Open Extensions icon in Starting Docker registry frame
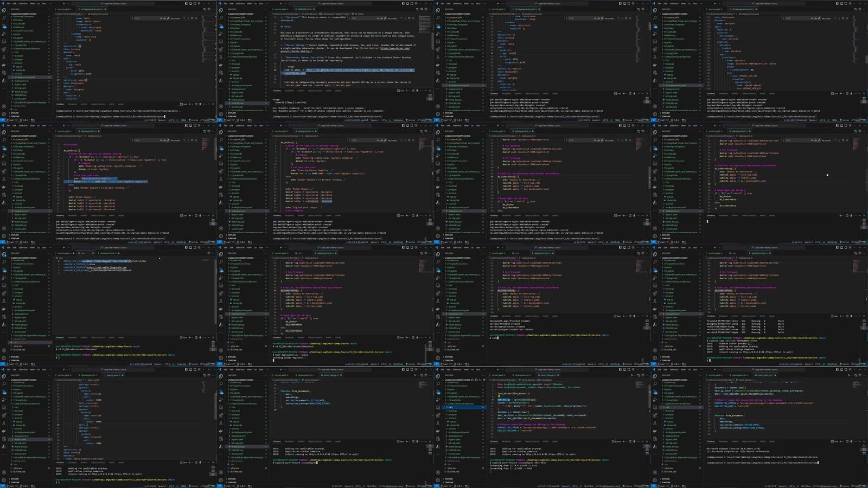 point(221,293)
